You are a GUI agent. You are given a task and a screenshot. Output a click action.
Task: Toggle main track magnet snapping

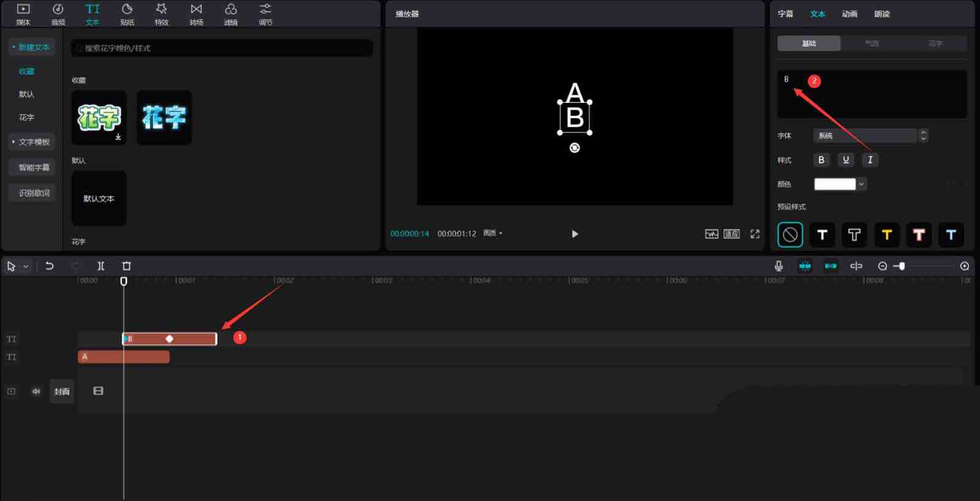(805, 266)
